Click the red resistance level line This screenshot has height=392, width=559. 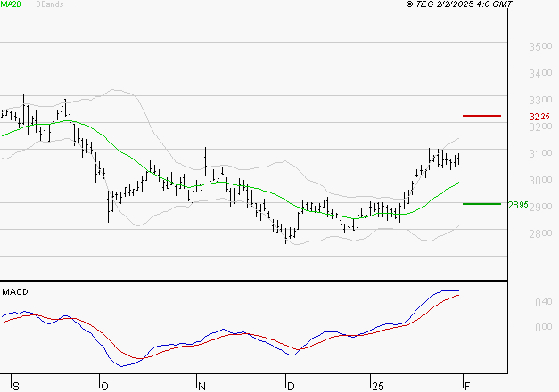(x=481, y=116)
